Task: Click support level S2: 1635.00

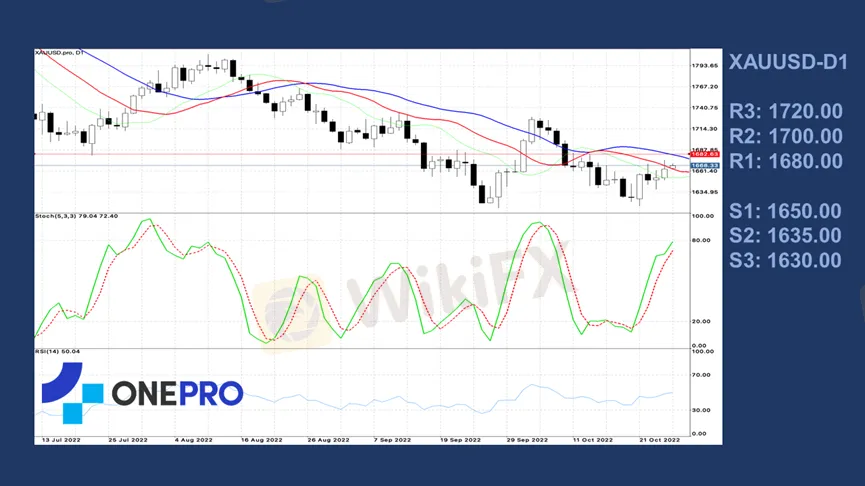Action: 784,236
